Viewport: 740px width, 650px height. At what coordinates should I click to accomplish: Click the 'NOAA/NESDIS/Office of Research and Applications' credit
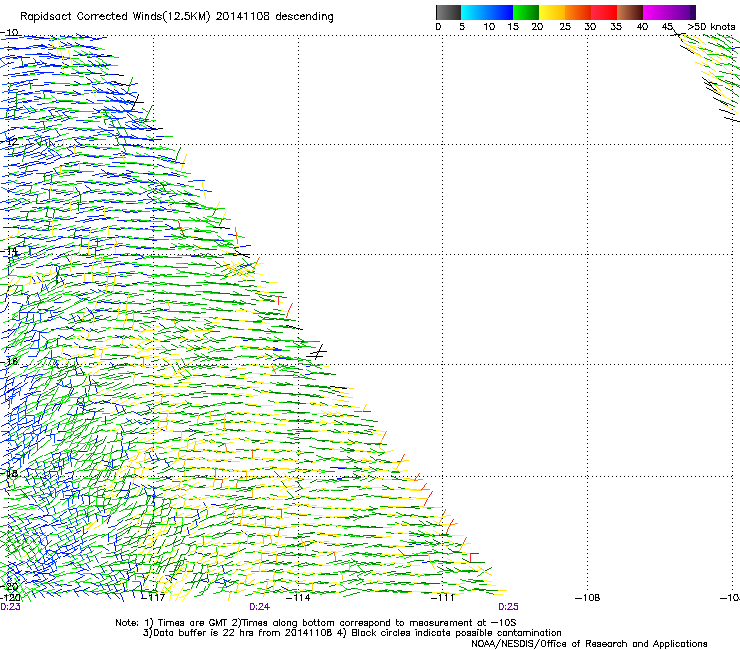pos(589,644)
